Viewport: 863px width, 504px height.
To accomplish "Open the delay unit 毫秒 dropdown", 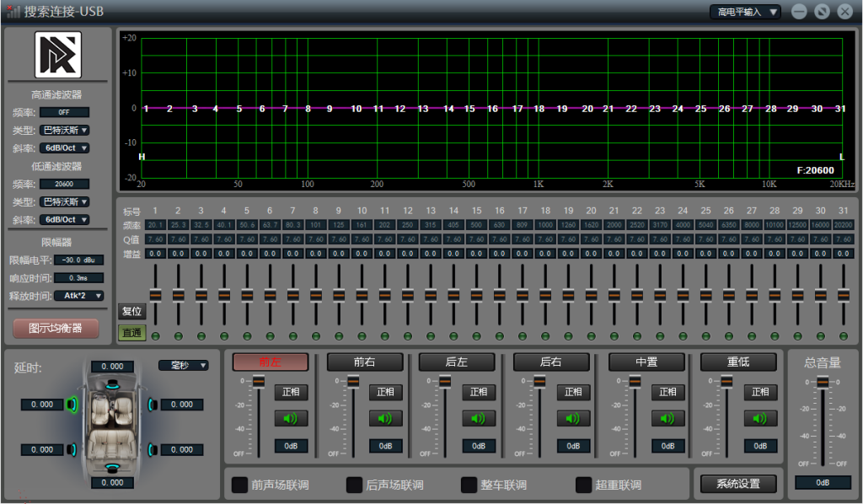I will click(183, 365).
